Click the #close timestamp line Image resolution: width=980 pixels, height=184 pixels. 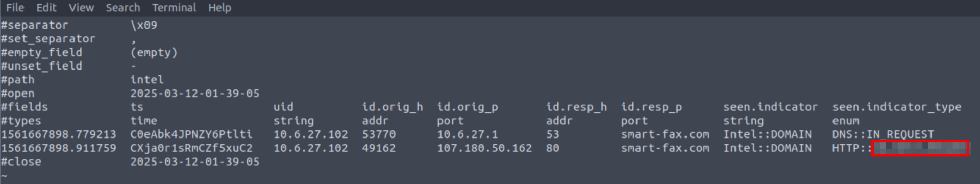(130, 162)
